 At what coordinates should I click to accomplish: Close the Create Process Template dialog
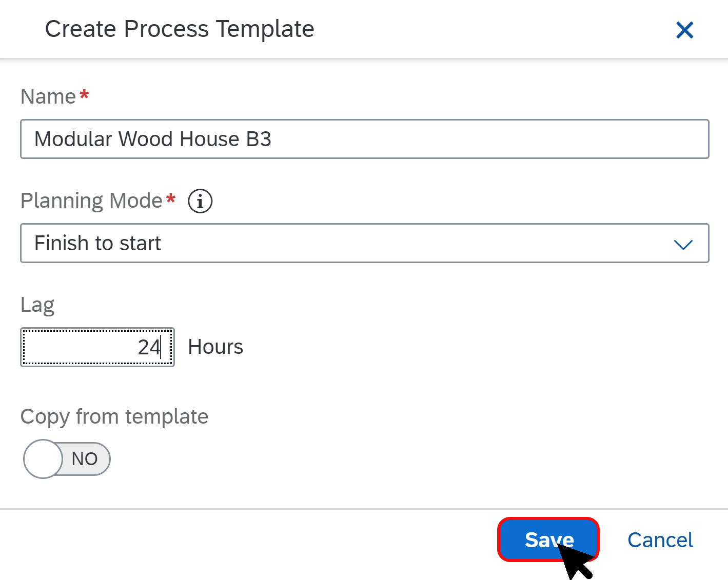[684, 30]
